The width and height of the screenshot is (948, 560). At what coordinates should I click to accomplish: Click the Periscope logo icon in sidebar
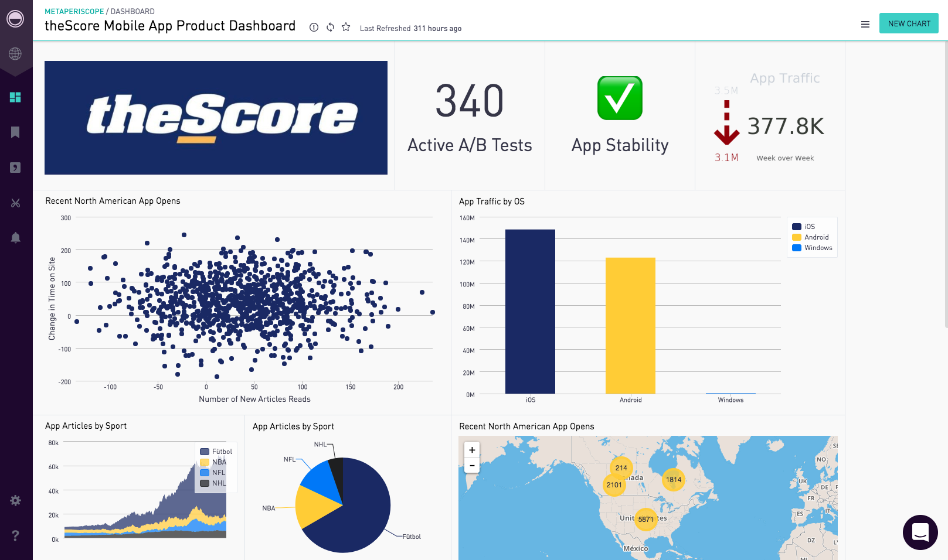point(15,19)
